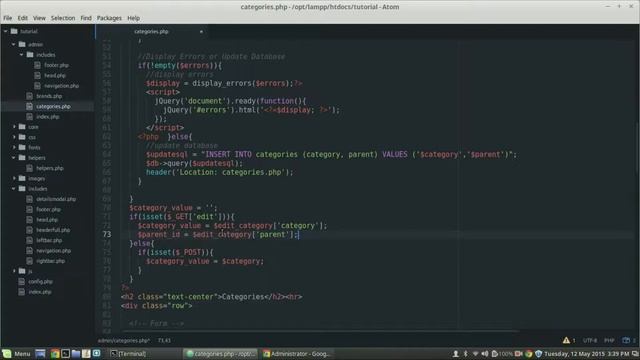Image resolution: width=640 pixels, height=360 pixels.
Task: Click the categories.php Atom taskbar window
Action: [x=221, y=353]
